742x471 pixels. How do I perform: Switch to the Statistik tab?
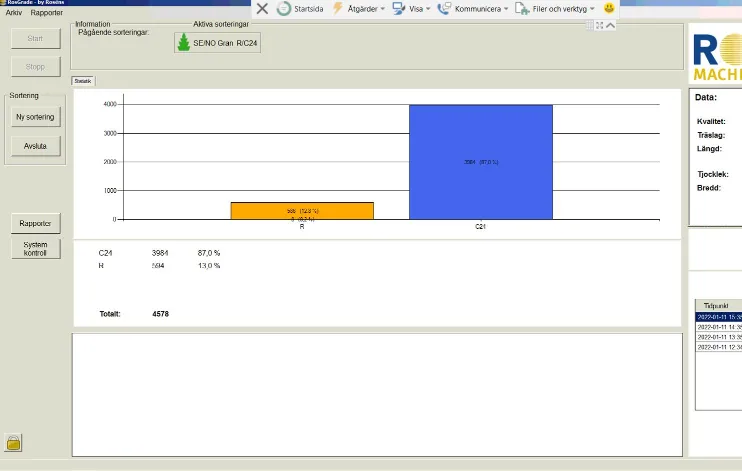83,81
